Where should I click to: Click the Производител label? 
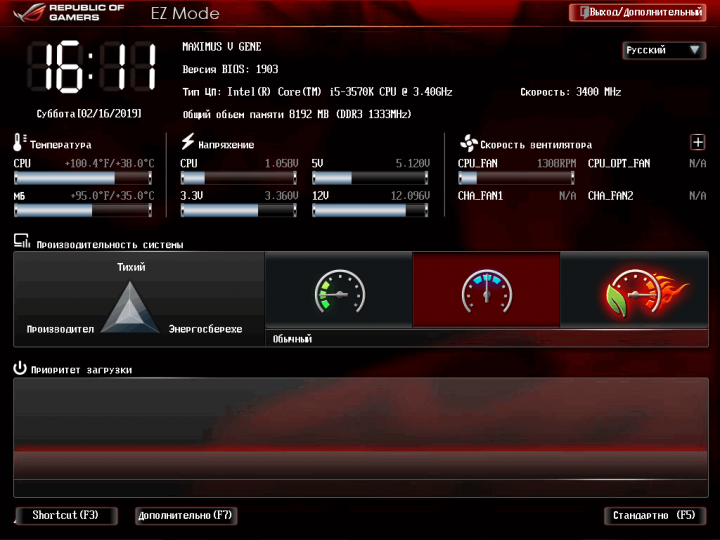point(60,329)
